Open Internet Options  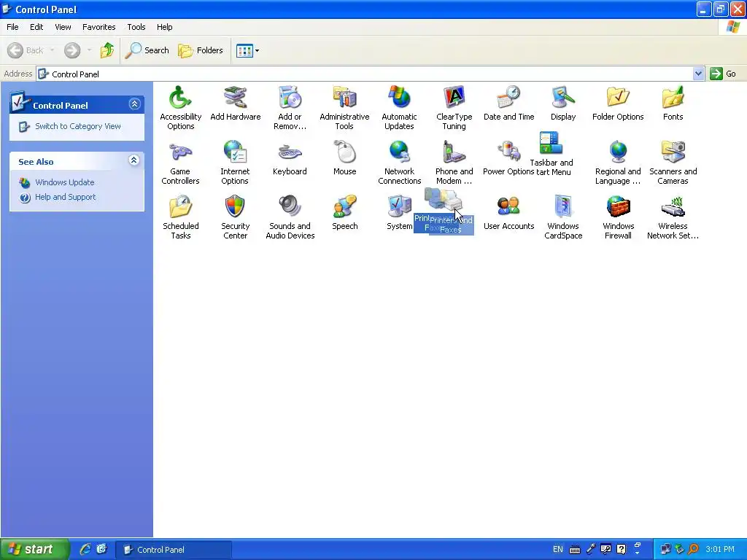pos(236,153)
